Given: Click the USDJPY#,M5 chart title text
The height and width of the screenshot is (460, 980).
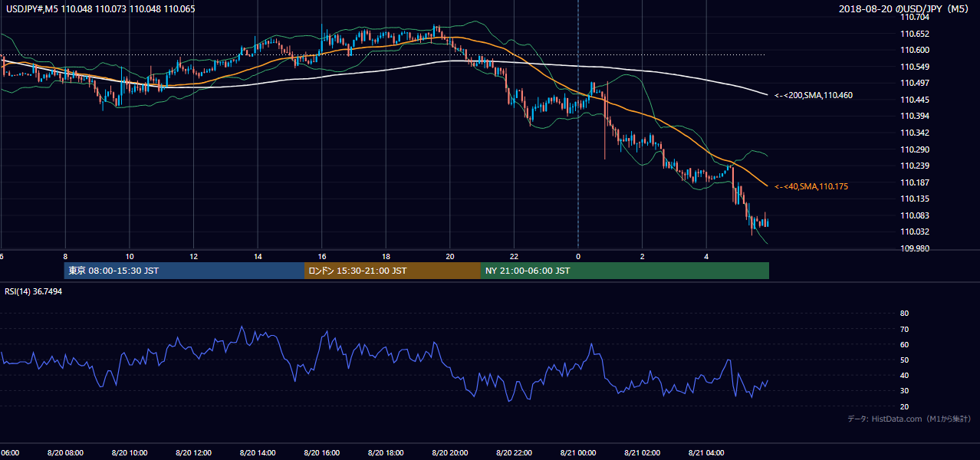Looking at the screenshot, I should (x=100, y=9).
